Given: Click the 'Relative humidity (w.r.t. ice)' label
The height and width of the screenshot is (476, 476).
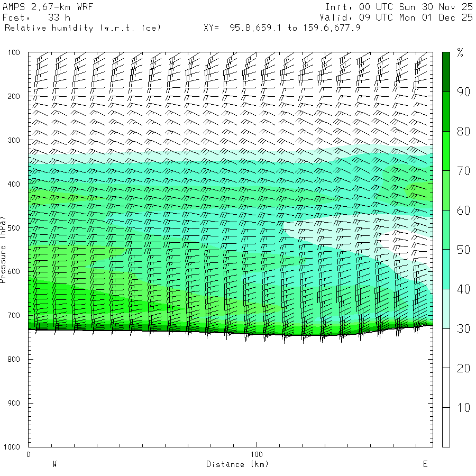Looking at the screenshot, I should pos(83,28).
